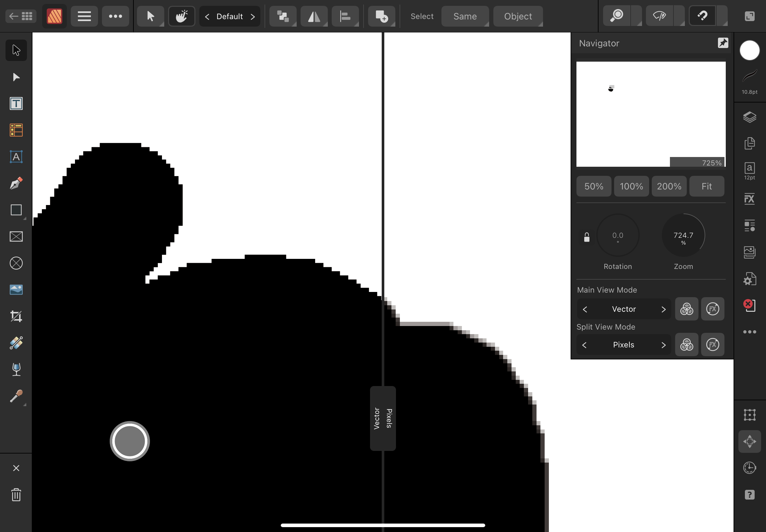Open the insert target options
The height and width of the screenshot is (532, 766).
(x=381, y=16)
